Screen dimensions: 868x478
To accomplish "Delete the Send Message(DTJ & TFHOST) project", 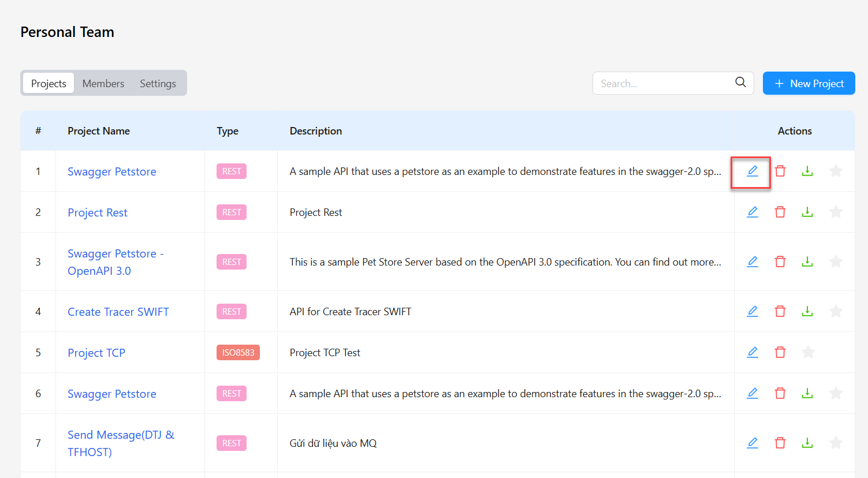I will click(x=780, y=443).
